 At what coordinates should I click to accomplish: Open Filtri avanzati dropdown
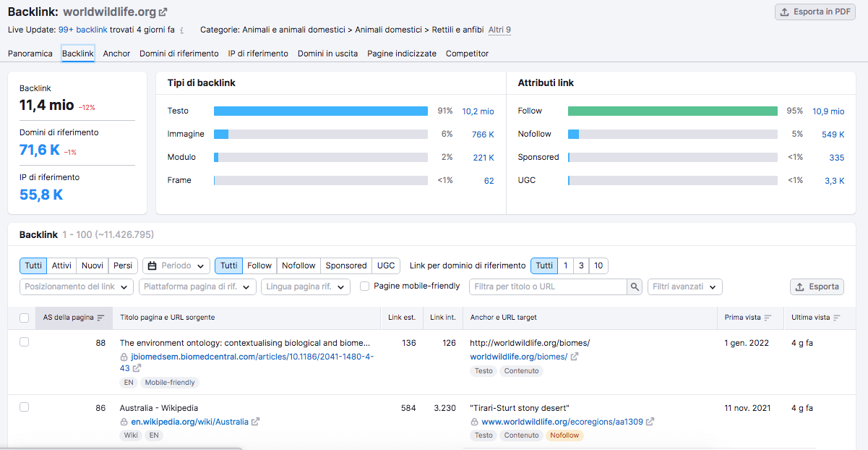click(685, 287)
